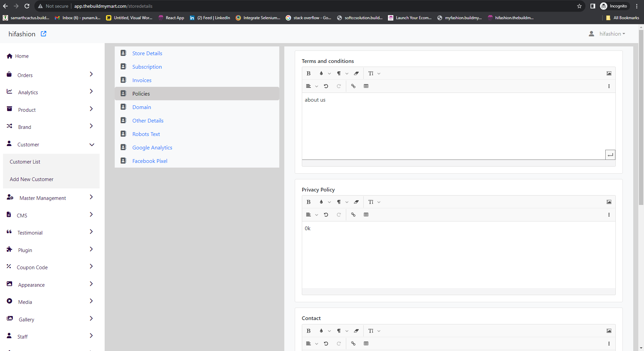This screenshot has width=644, height=351.
Task: Open paragraph format in Terms and conditions toolbar
Action: [339, 73]
